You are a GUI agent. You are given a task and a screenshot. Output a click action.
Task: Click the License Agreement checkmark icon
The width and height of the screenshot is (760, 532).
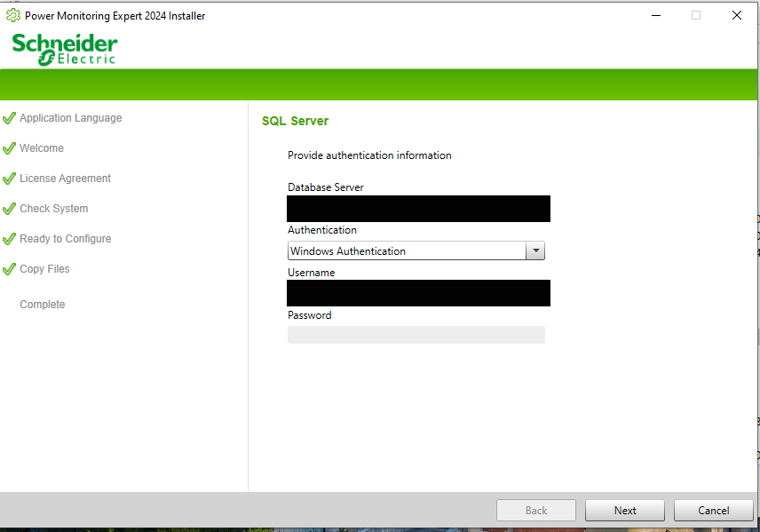[x=9, y=179]
